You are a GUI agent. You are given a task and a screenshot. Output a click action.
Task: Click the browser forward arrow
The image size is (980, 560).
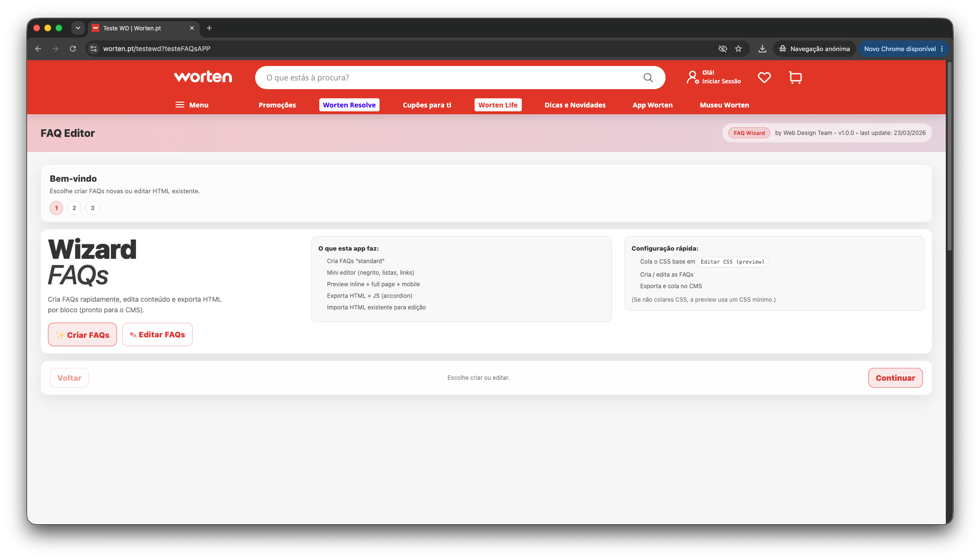pos(55,49)
